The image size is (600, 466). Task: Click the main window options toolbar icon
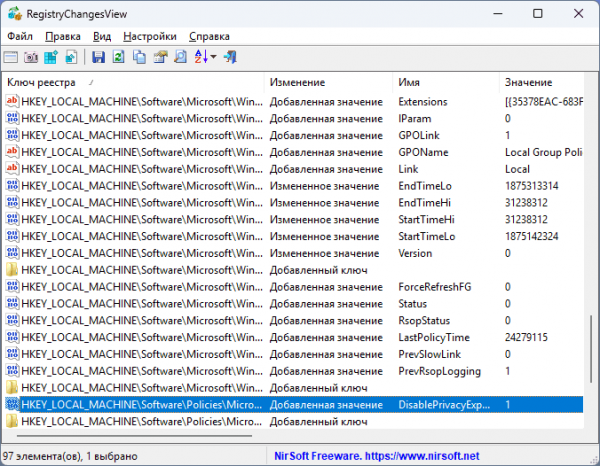[11, 57]
